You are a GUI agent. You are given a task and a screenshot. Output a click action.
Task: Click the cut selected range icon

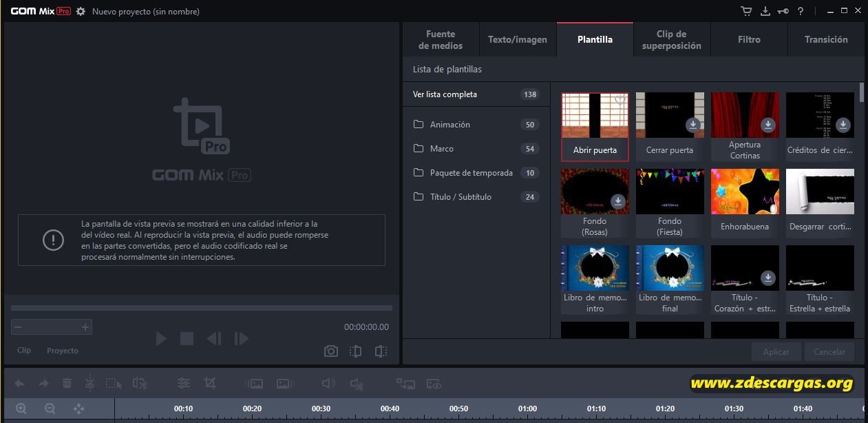pos(140,384)
